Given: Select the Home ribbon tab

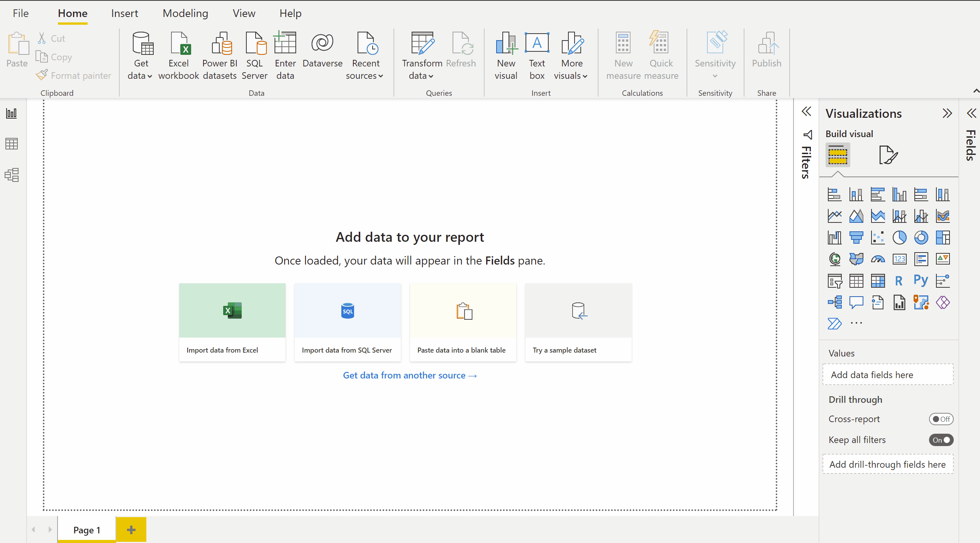Looking at the screenshot, I should [x=73, y=13].
